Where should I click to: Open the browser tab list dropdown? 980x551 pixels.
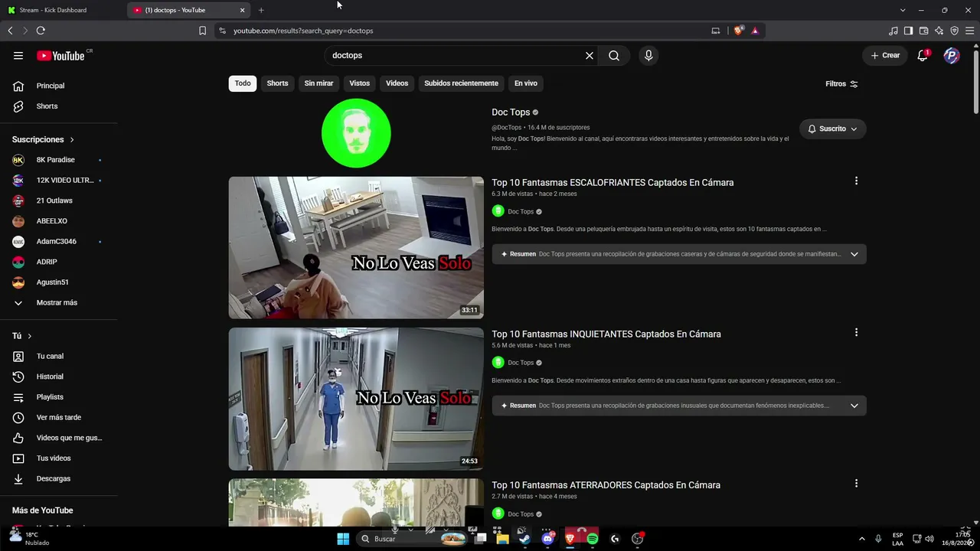903,10
